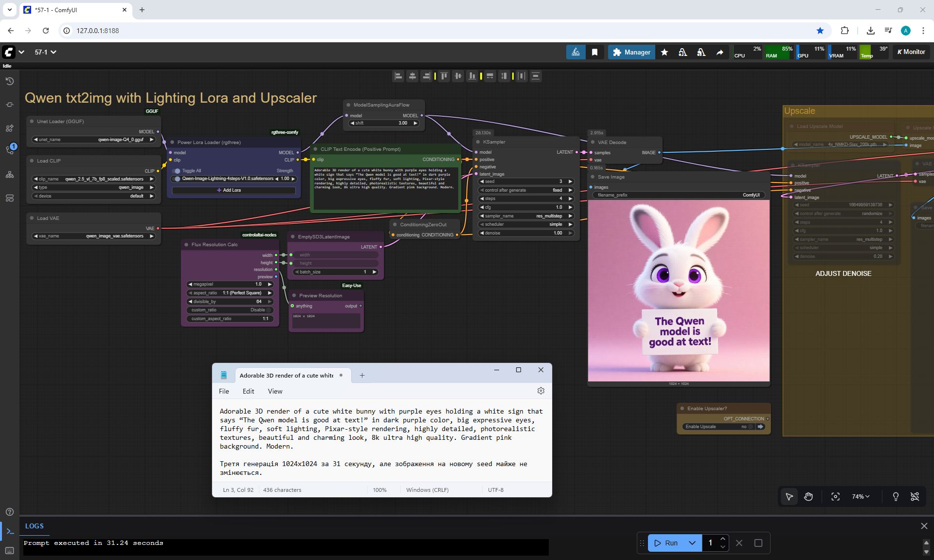Click the bookmark icon in top toolbar
Screen dimensions: 934x560
pos(594,52)
